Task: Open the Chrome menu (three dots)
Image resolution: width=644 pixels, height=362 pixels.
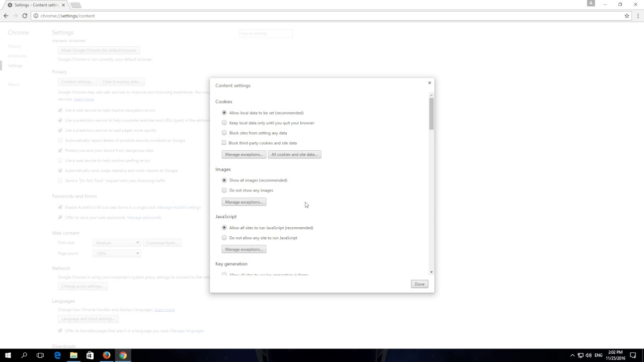Action: tap(637, 16)
